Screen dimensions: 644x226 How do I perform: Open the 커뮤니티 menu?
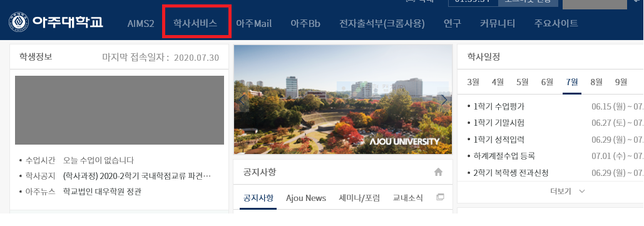[498, 23]
